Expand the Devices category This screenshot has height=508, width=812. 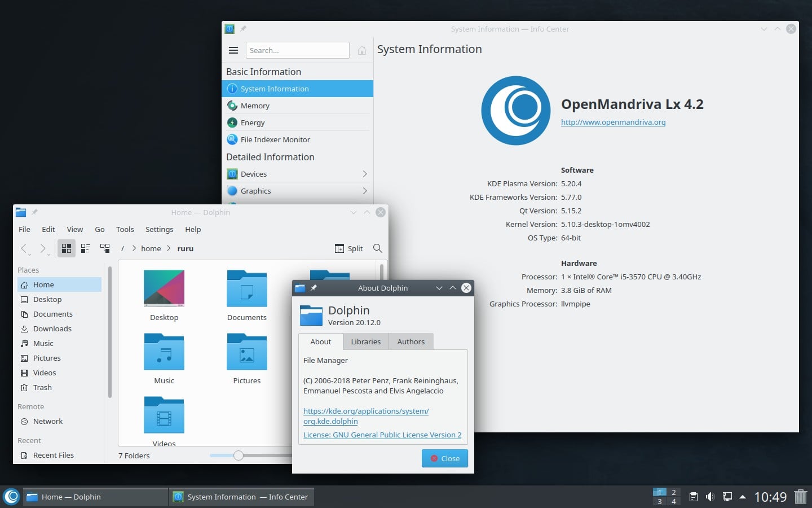[254, 174]
